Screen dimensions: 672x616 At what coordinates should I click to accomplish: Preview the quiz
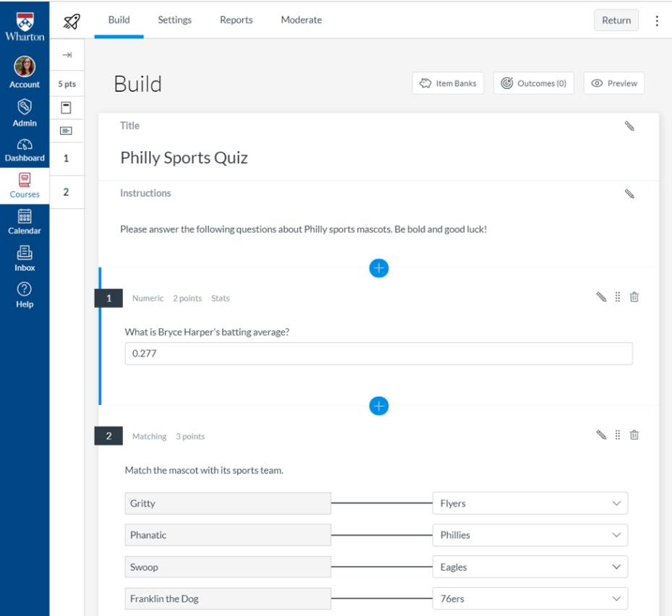[x=613, y=83]
